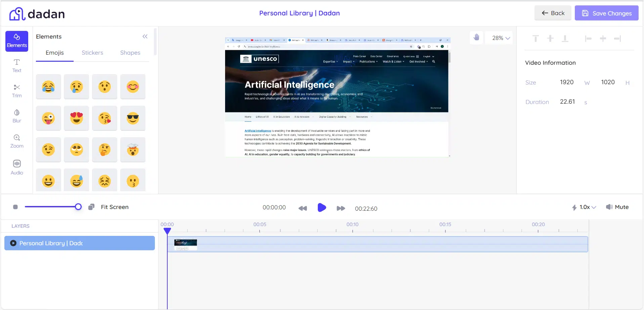Open the Elements panel
644x310 pixels.
point(16,41)
